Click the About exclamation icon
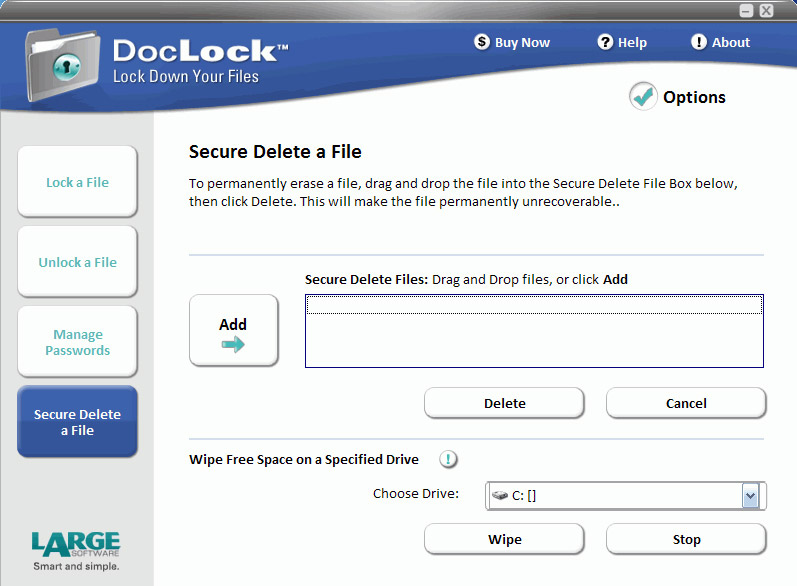The width and height of the screenshot is (797, 586). click(699, 42)
